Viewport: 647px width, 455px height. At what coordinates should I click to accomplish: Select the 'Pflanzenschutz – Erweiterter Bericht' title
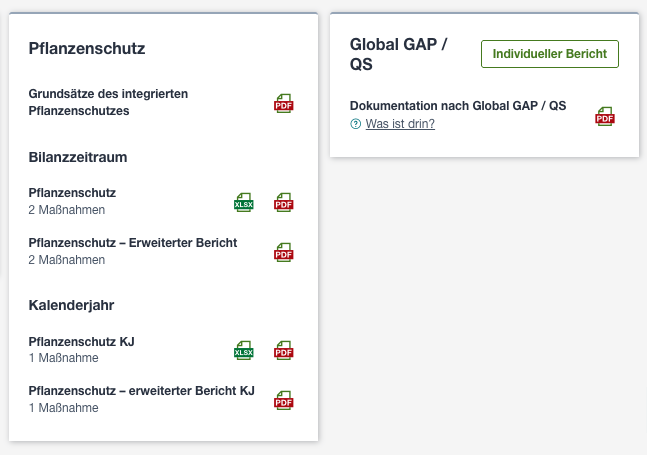pyautogui.click(x=133, y=243)
